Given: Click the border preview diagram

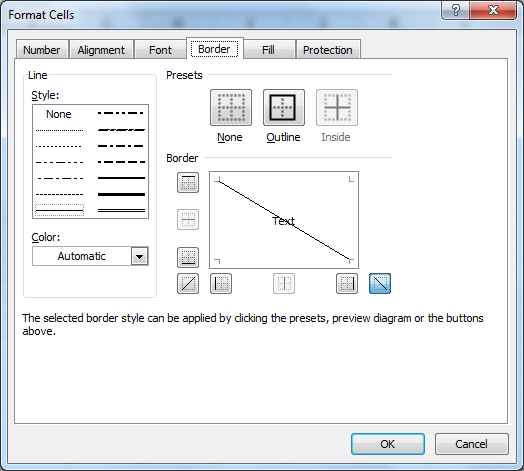Looking at the screenshot, I should pyautogui.click(x=284, y=220).
